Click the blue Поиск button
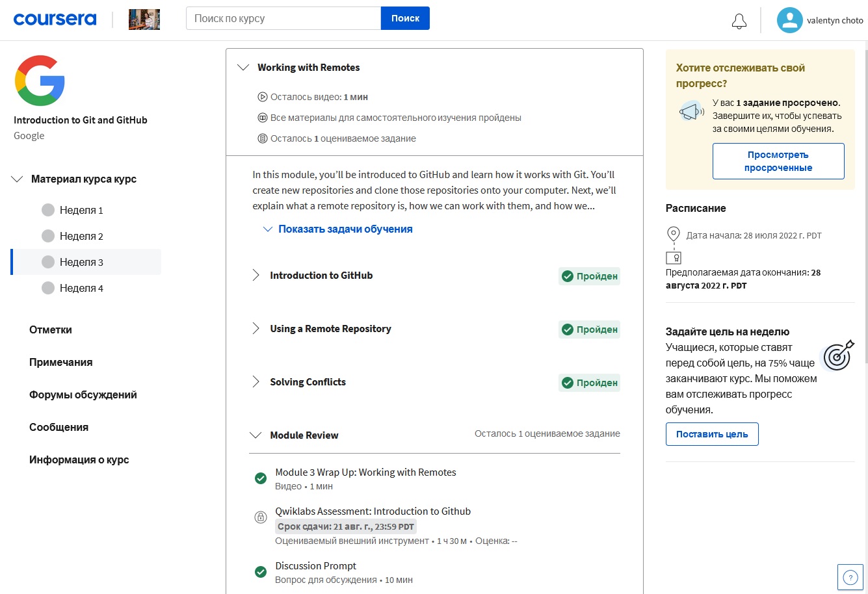Image resolution: width=868 pixels, height=594 pixels. pos(405,18)
